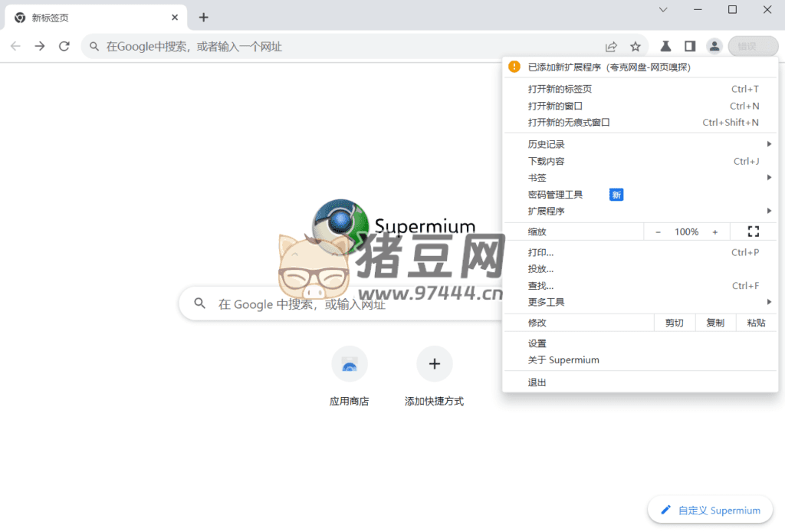Viewport: 785px width, 532px height.
Task: Click the forward navigation arrow
Action: (x=40, y=47)
